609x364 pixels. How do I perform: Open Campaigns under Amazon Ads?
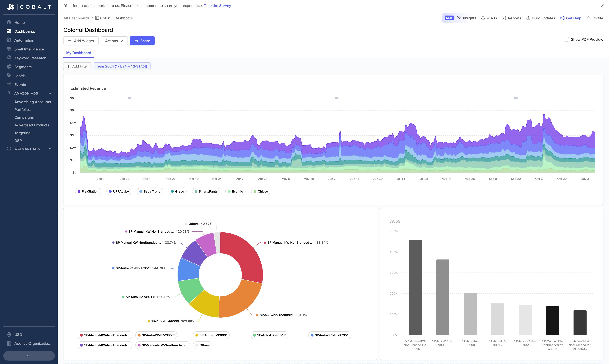click(x=24, y=118)
